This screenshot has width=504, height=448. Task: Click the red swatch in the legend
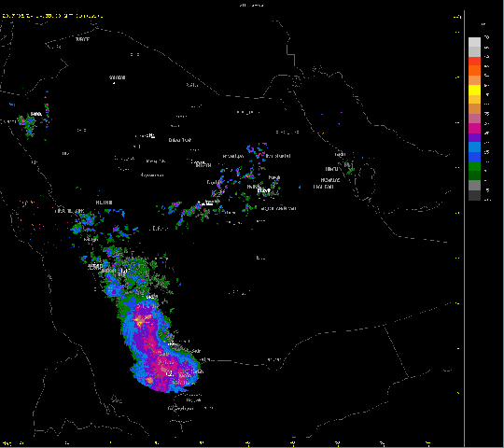click(474, 62)
